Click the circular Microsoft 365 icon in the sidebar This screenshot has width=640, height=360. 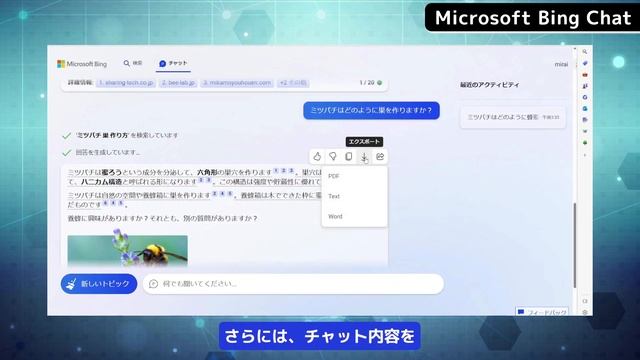(x=585, y=98)
